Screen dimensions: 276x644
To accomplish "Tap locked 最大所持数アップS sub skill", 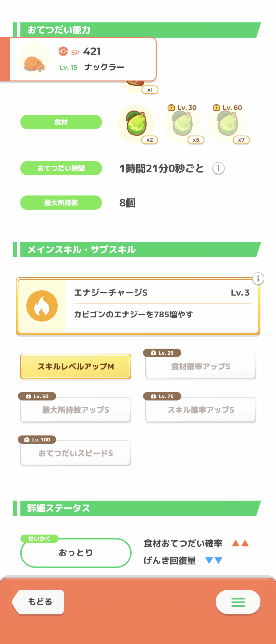I will [76, 410].
